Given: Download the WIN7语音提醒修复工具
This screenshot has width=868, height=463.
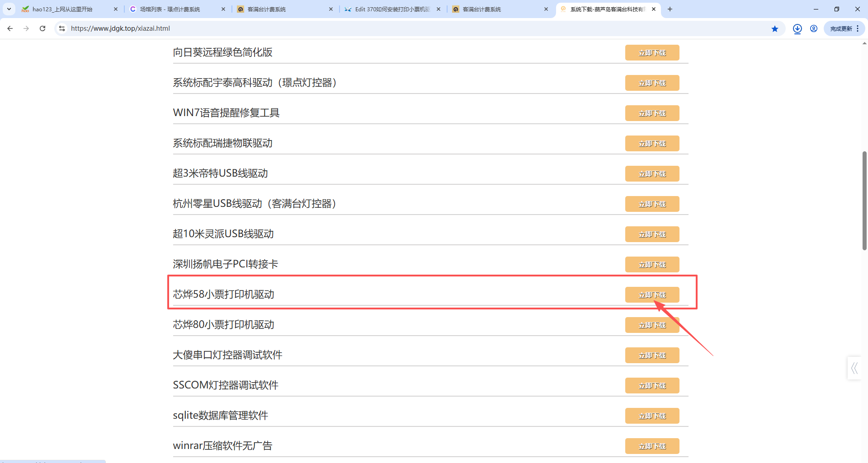Looking at the screenshot, I should pyautogui.click(x=652, y=113).
